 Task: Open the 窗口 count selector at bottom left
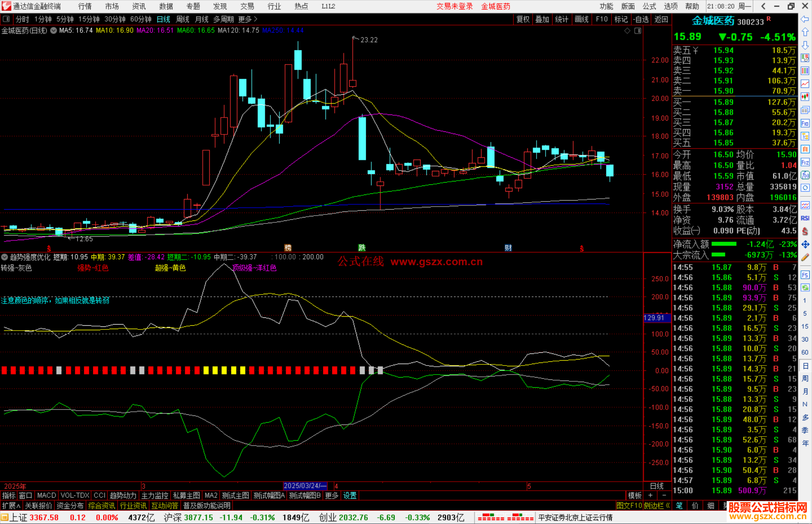(x=26, y=496)
